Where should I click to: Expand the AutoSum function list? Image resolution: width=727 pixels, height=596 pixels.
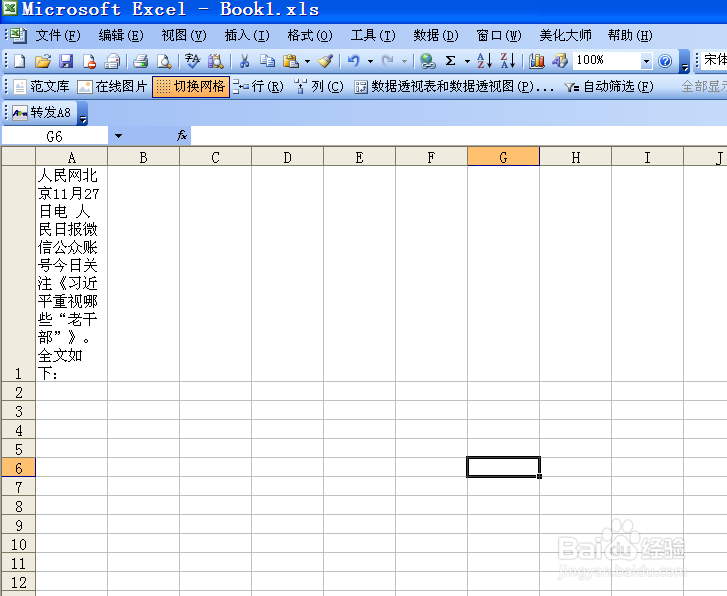(x=467, y=61)
